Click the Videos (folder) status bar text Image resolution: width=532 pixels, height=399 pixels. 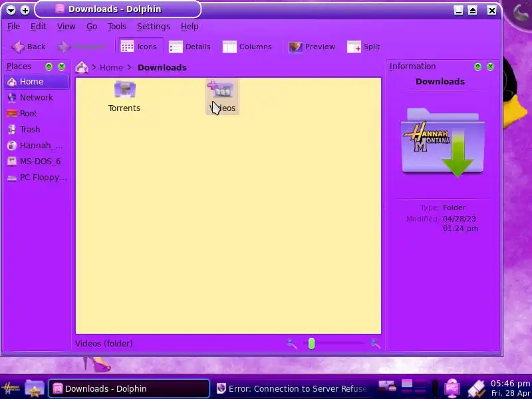[104, 344]
